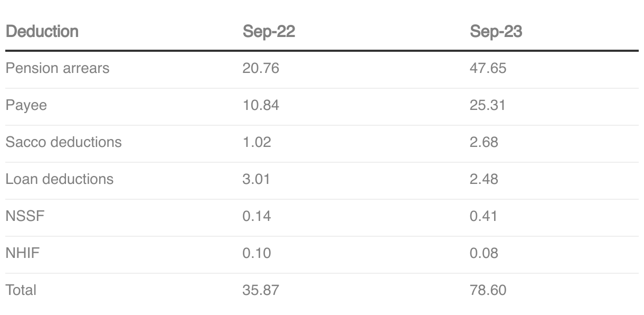Select the Payee row label
The width and height of the screenshot is (644, 315).
coord(26,105)
